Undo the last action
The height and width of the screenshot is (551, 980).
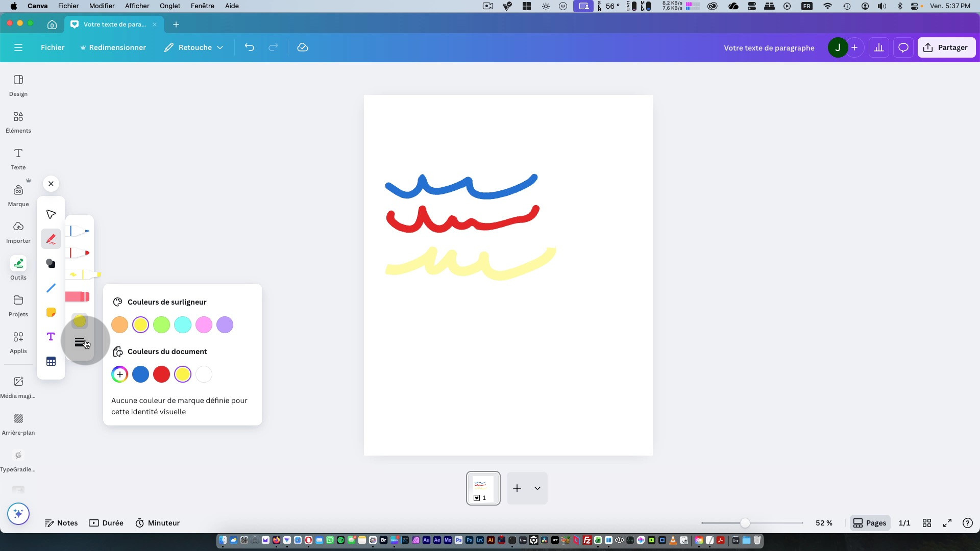click(x=249, y=47)
